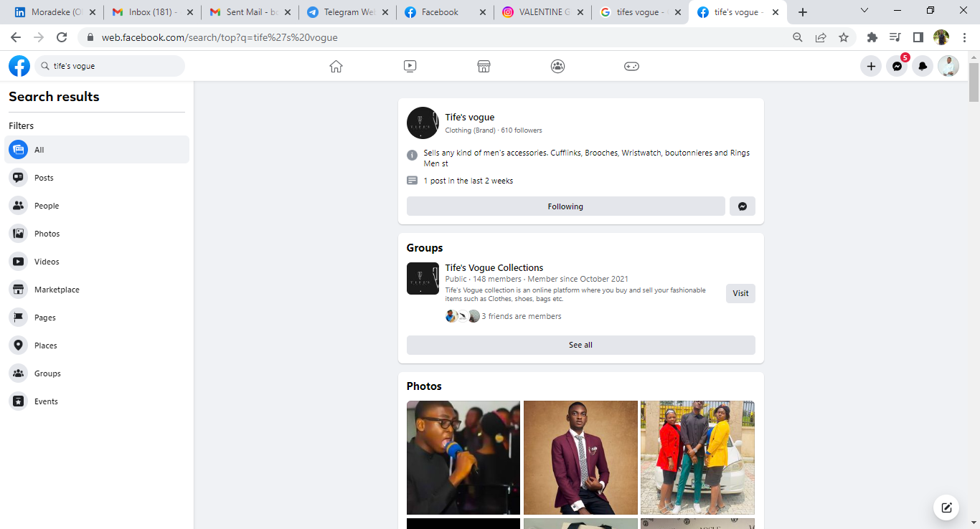
Task: Open Tife's vogue page name link
Action: coord(470,118)
